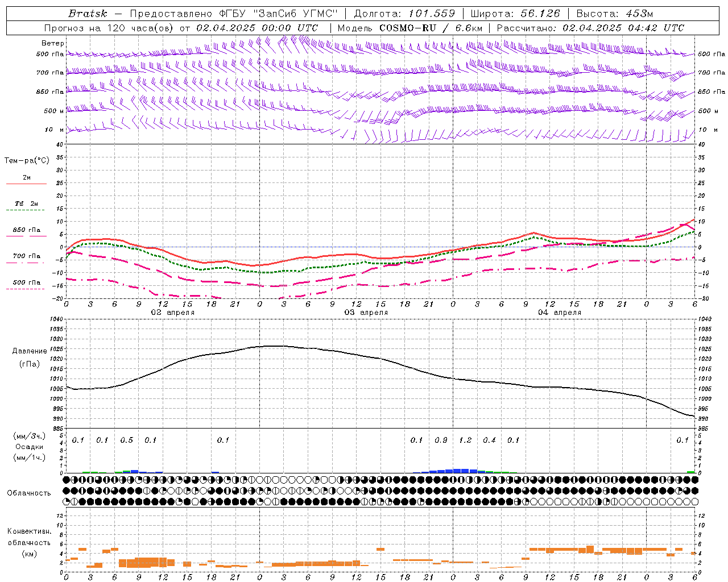
Task: Click the Ветер panel label
Action: (x=53, y=43)
